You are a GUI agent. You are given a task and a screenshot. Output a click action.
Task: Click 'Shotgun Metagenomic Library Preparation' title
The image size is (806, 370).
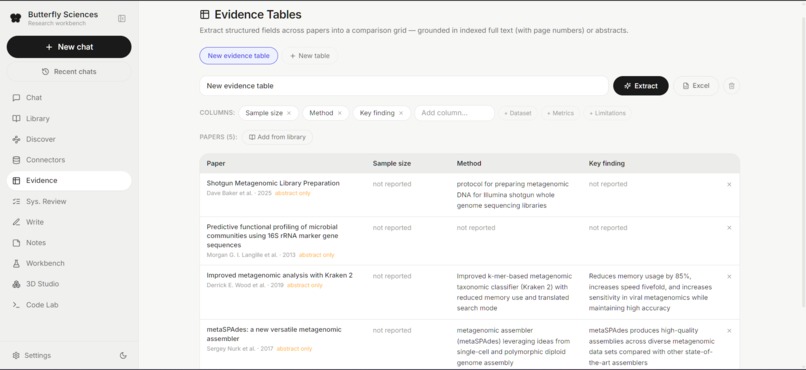pos(273,183)
